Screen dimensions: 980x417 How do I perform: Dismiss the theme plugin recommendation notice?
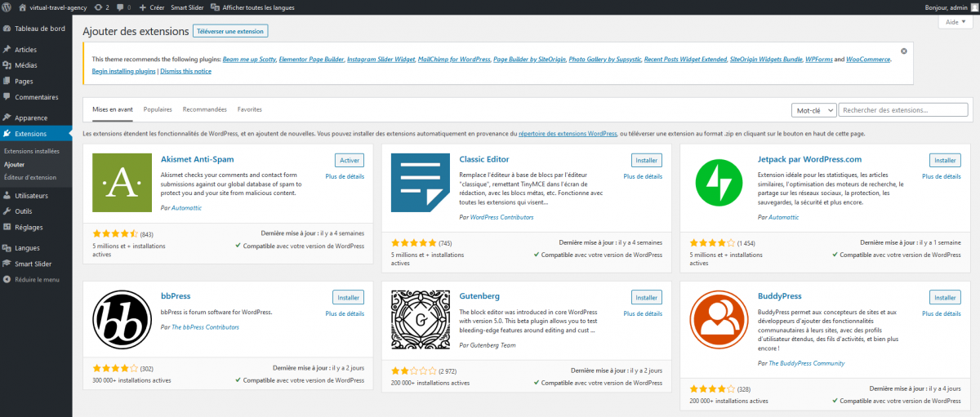point(903,51)
